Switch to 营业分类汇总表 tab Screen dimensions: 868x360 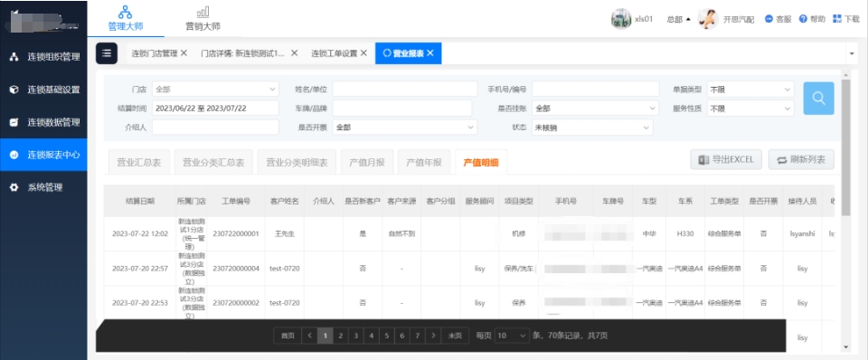[213, 162]
